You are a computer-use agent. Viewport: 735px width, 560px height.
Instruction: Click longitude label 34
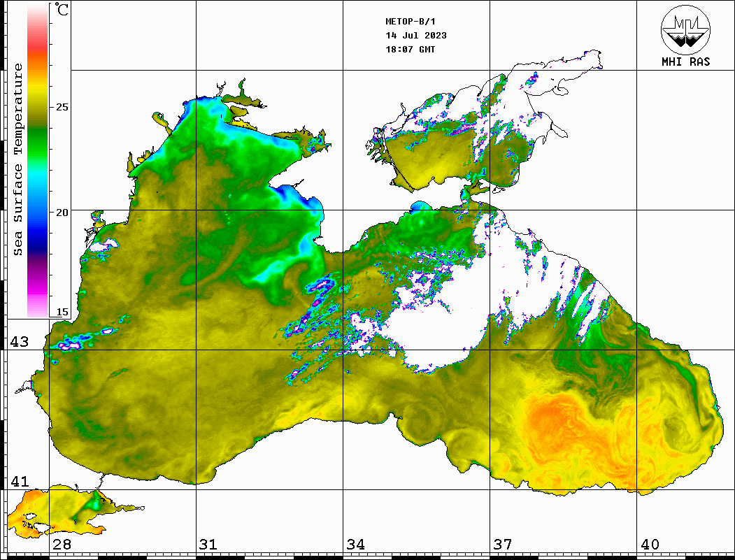point(355,545)
